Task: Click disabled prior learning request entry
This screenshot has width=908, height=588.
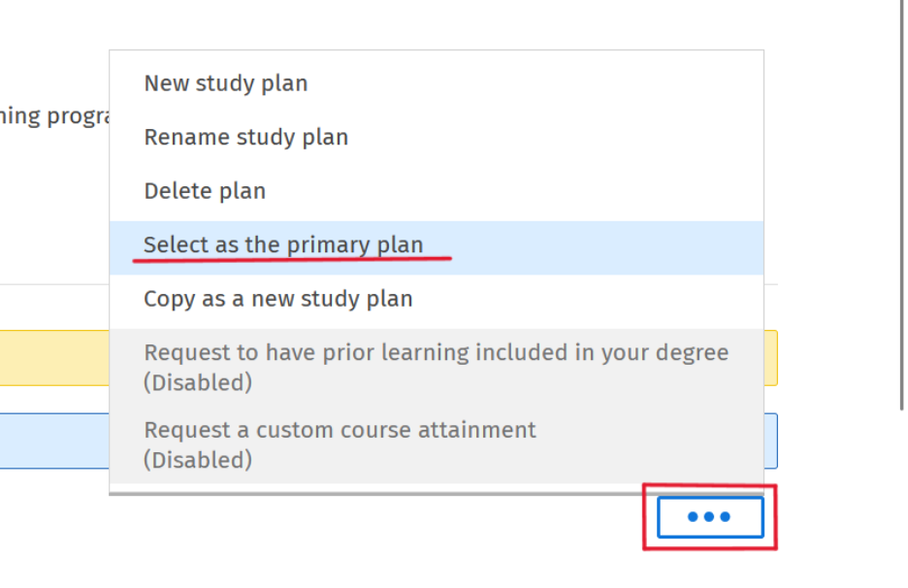Action: click(436, 368)
